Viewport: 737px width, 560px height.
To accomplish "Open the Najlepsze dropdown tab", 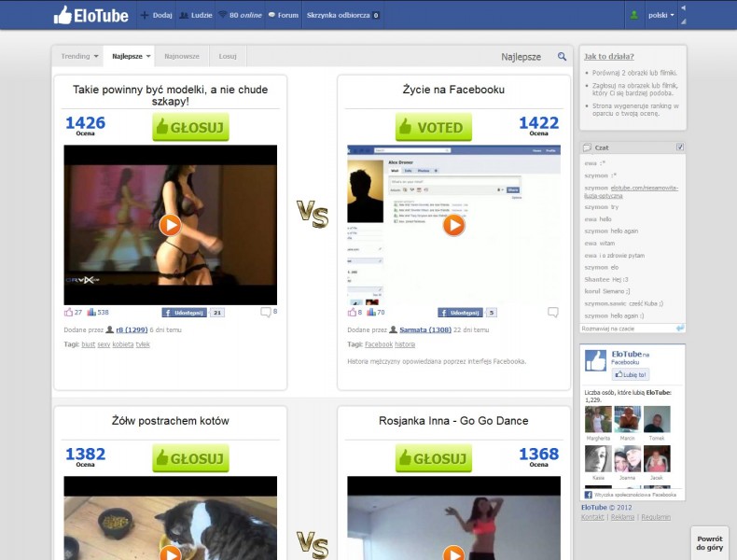I will [x=131, y=56].
